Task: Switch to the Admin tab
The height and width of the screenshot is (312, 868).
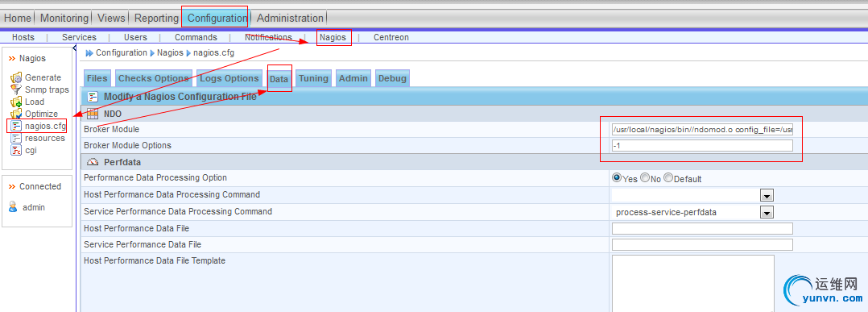Action: 353,78
